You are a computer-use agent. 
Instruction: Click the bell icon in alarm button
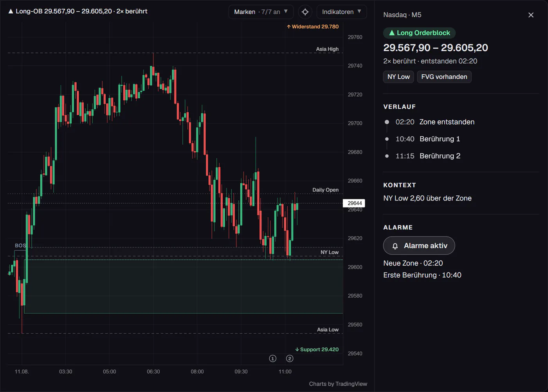(395, 246)
